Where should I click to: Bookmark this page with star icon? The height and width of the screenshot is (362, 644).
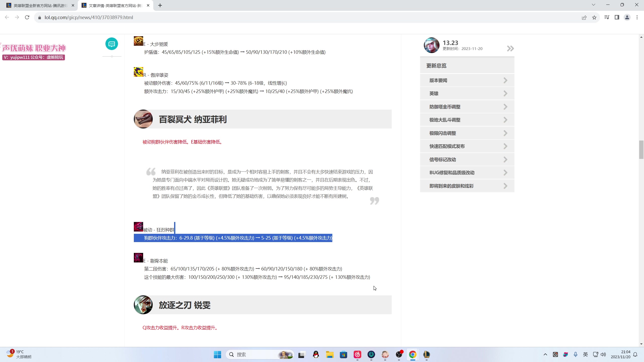(594, 17)
